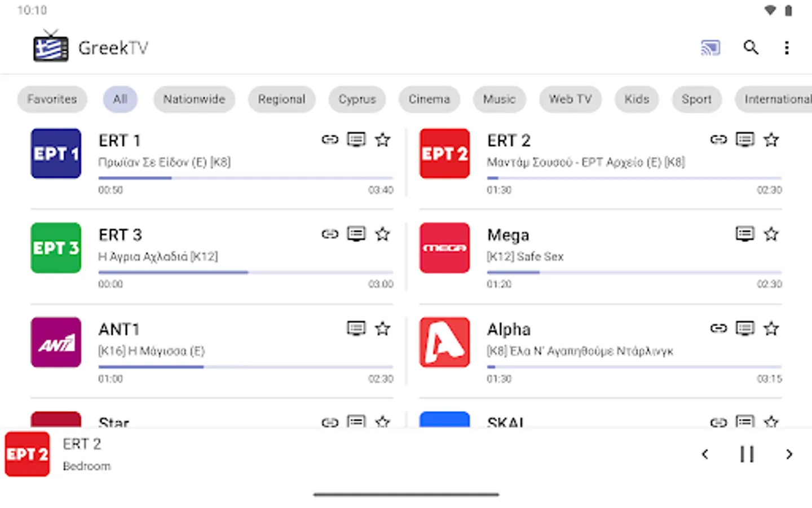Star ANT1 as favorite

(383, 328)
